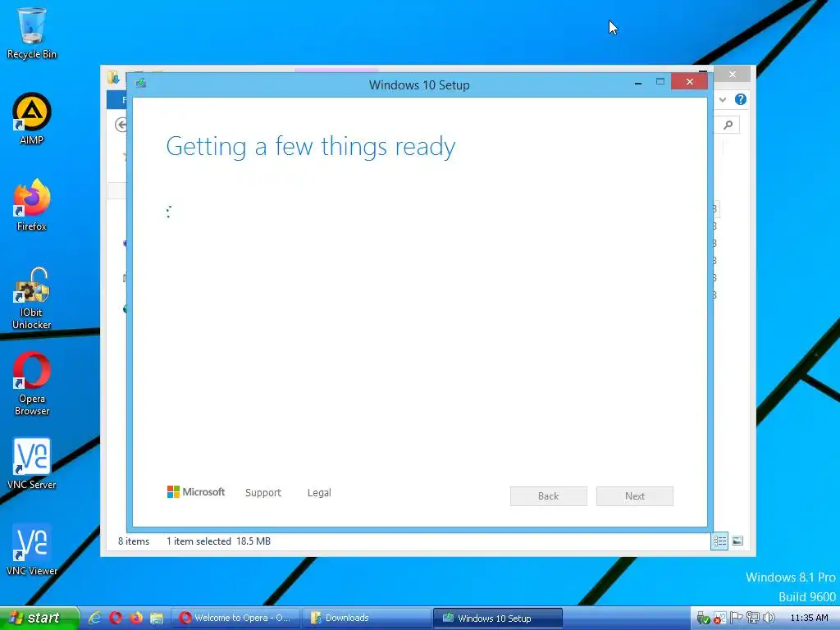840x630 pixels.
Task: Click the 11:35 AM taskbar clock
Action: tap(809, 618)
